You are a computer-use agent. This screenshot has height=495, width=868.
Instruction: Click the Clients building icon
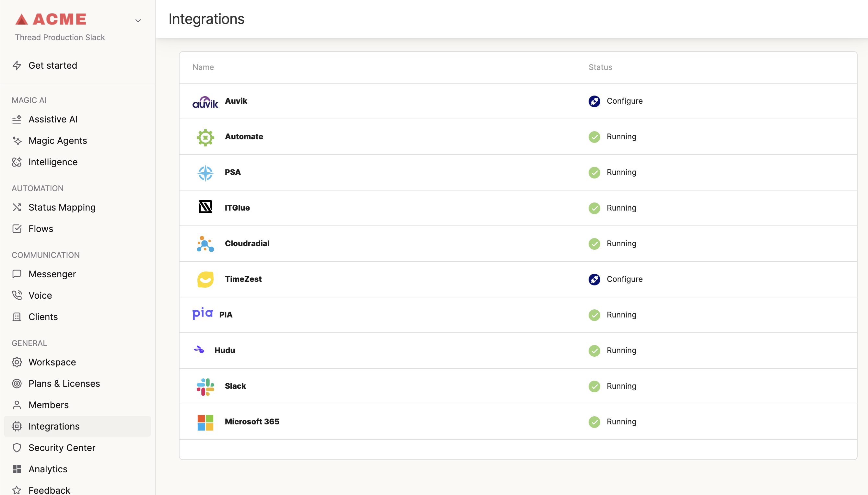(17, 317)
